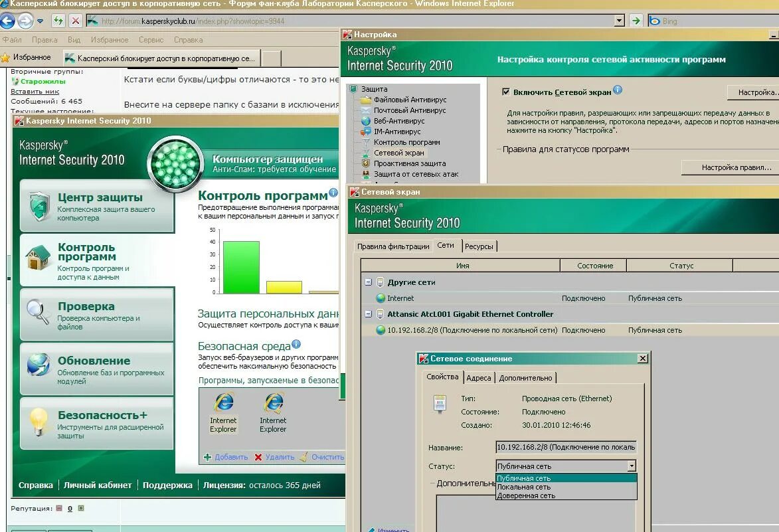Select Контроль программ in settings tree

tap(407, 142)
